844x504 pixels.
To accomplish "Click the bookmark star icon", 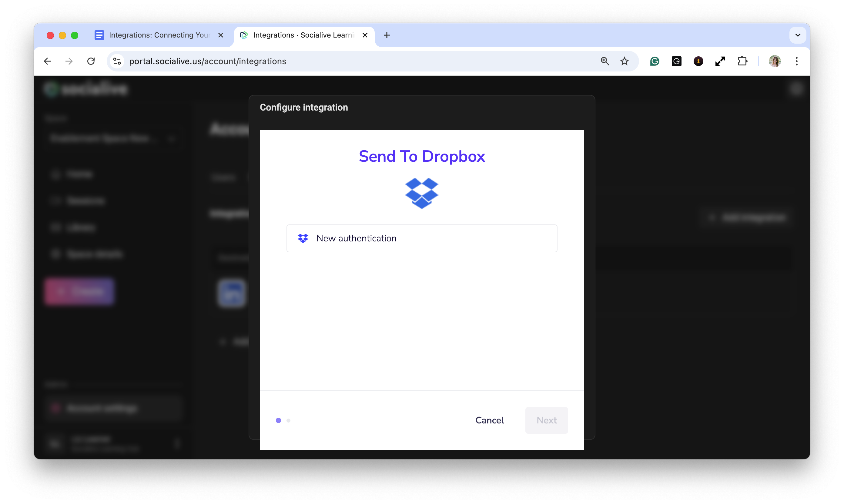I will click(625, 61).
